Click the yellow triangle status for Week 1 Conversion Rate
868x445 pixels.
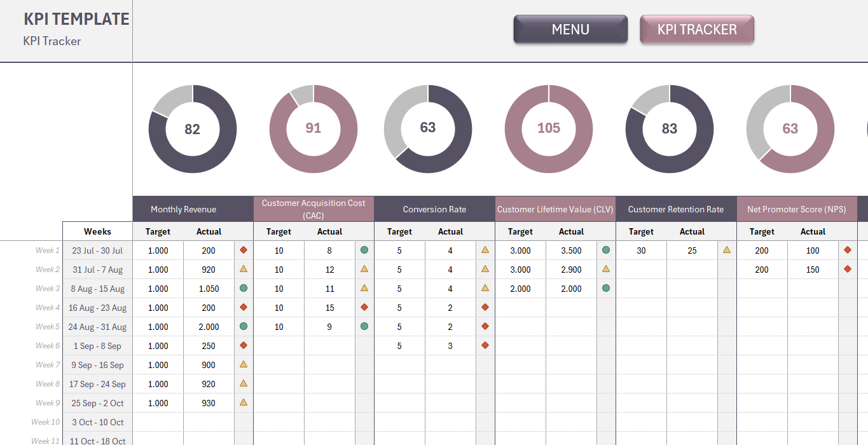[485, 250]
